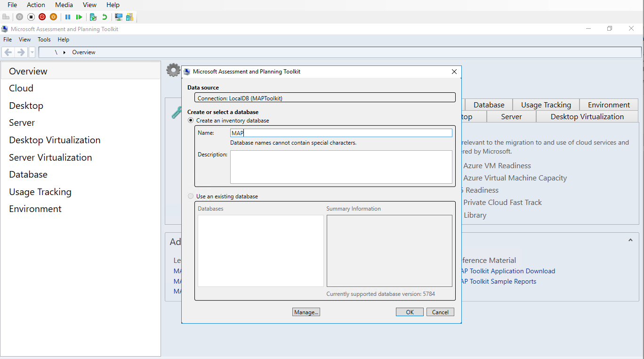This screenshot has width=644, height=359.
Task: Go forward with the right navigation arrow
Action: click(21, 52)
